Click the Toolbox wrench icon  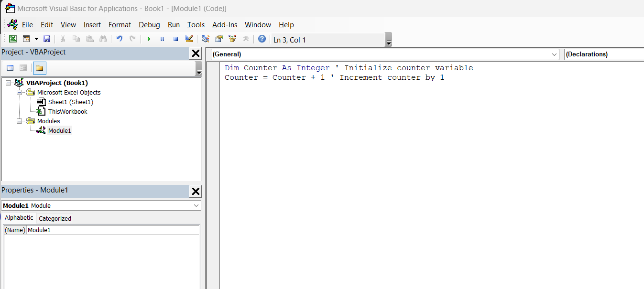tap(246, 39)
